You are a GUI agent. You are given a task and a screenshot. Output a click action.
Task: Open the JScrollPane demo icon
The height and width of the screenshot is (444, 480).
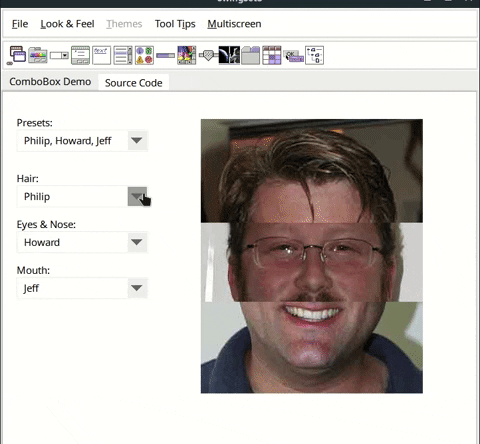tap(187, 55)
